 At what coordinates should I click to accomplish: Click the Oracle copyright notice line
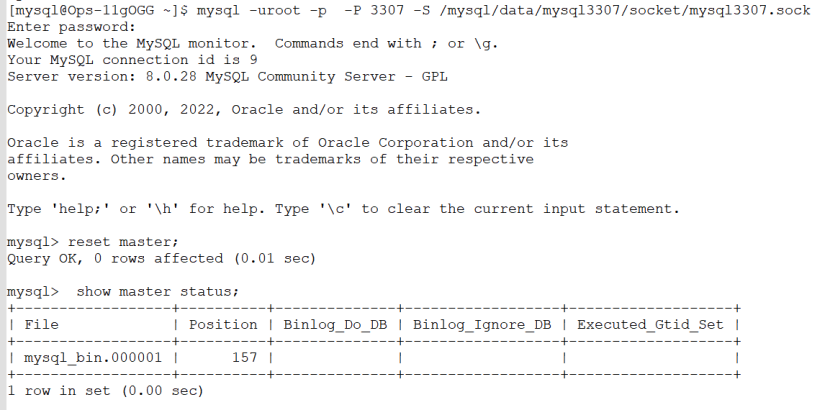[x=244, y=110]
